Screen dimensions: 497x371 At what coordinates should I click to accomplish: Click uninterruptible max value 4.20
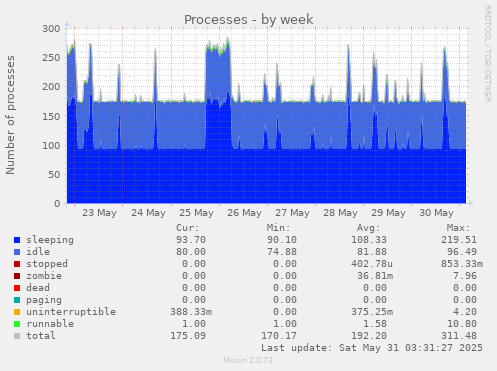pos(465,312)
